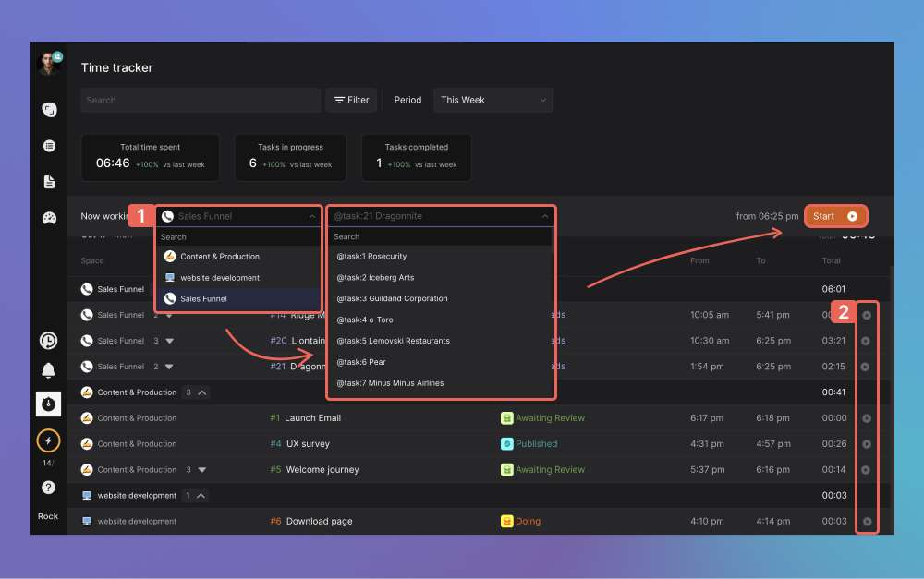
Task: Open the clock history icon in sidebar
Action: [x=48, y=341]
